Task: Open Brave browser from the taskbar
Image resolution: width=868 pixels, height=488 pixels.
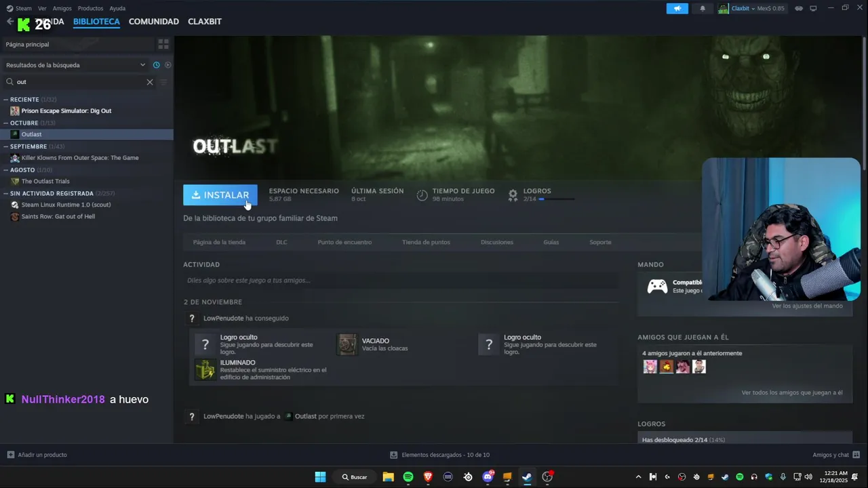Action: pos(428,477)
